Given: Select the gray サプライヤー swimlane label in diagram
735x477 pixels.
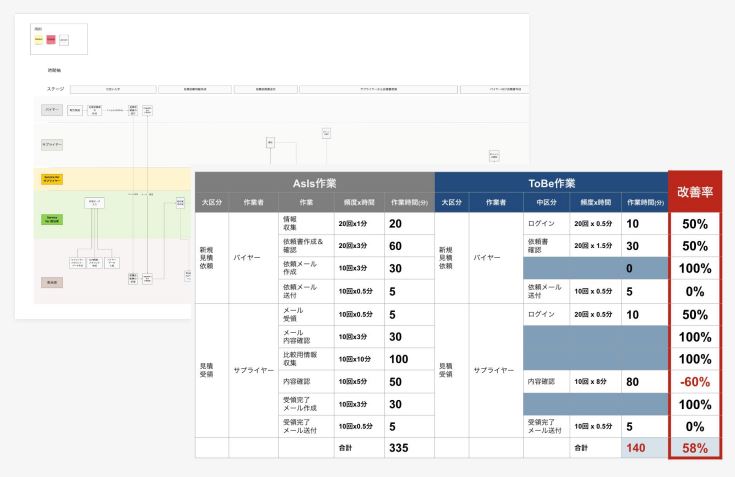Looking at the screenshot, I should click(52, 145).
